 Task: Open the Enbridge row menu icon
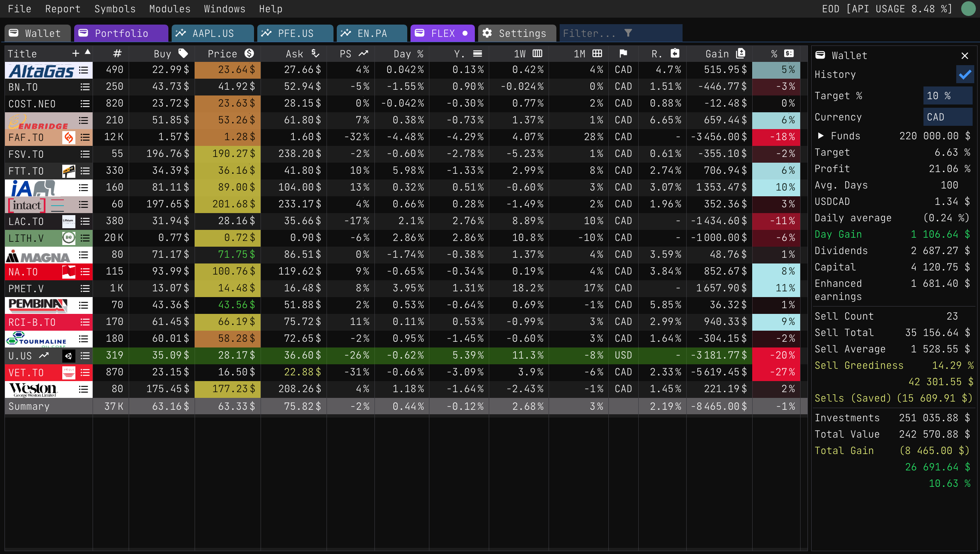click(x=84, y=120)
